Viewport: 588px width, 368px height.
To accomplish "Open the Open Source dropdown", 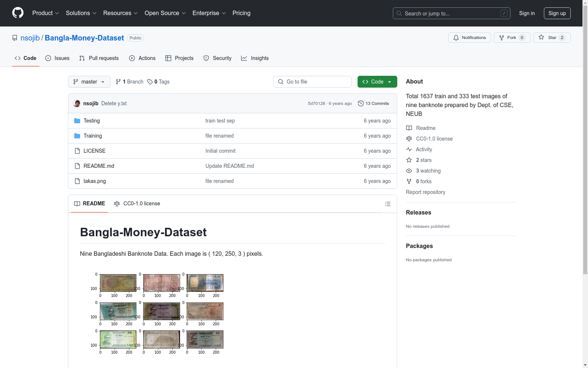I will point(165,13).
